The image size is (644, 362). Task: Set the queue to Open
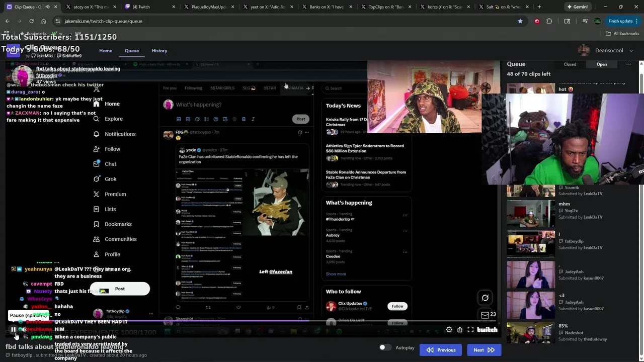602,64
